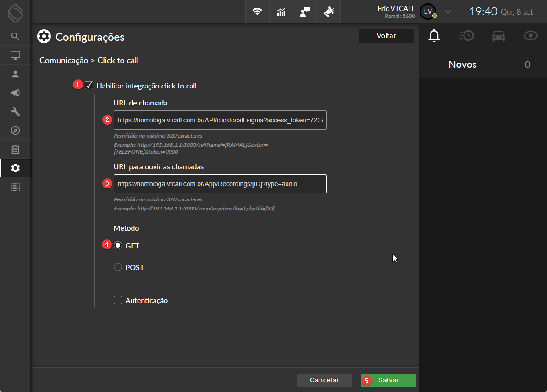Enable the Autenticação checkbox
The image size is (547, 392).
point(118,300)
